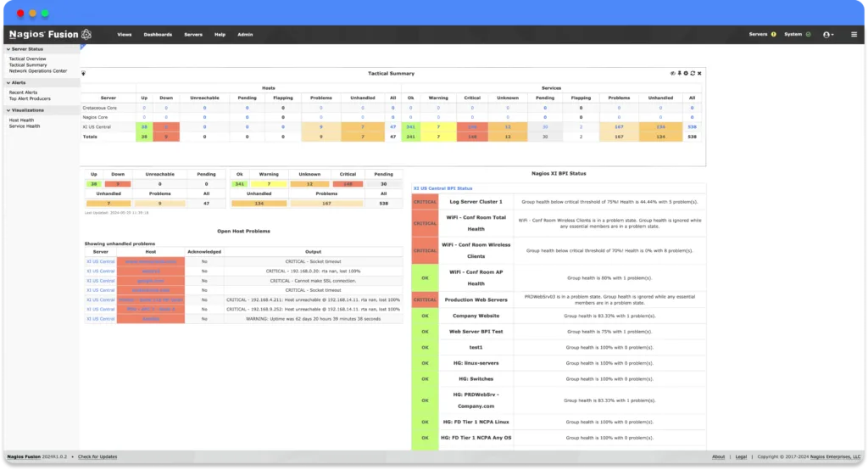Click Nagios Enterprises, LLC footer link

click(835, 456)
